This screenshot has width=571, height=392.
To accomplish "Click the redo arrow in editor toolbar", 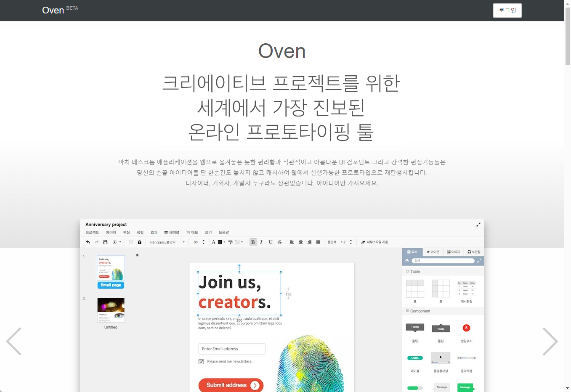I will (x=97, y=242).
